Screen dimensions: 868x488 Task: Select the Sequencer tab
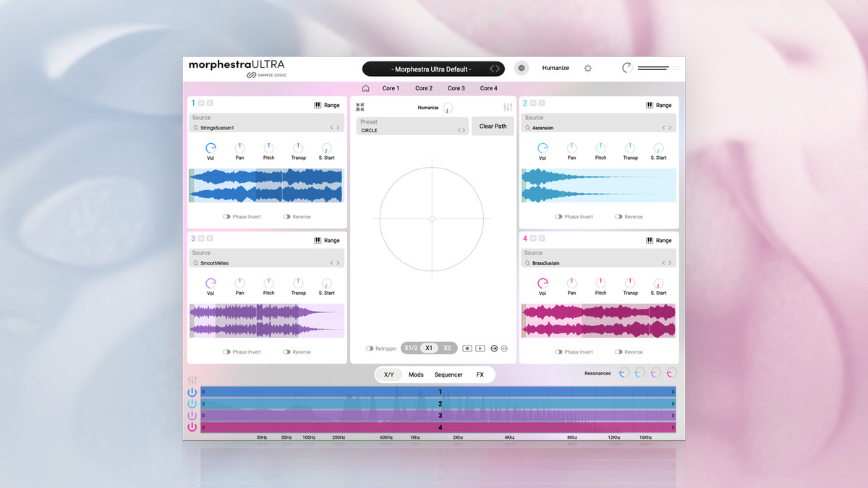coord(448,374)
